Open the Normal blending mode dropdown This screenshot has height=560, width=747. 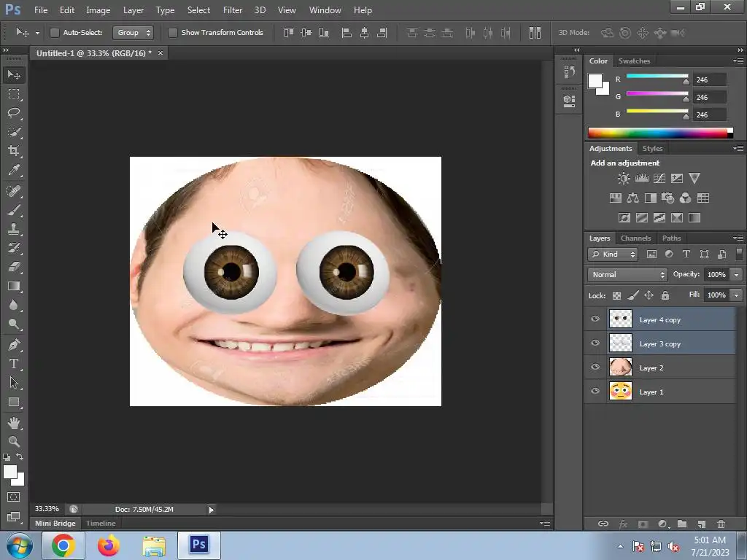coord(627,275)
